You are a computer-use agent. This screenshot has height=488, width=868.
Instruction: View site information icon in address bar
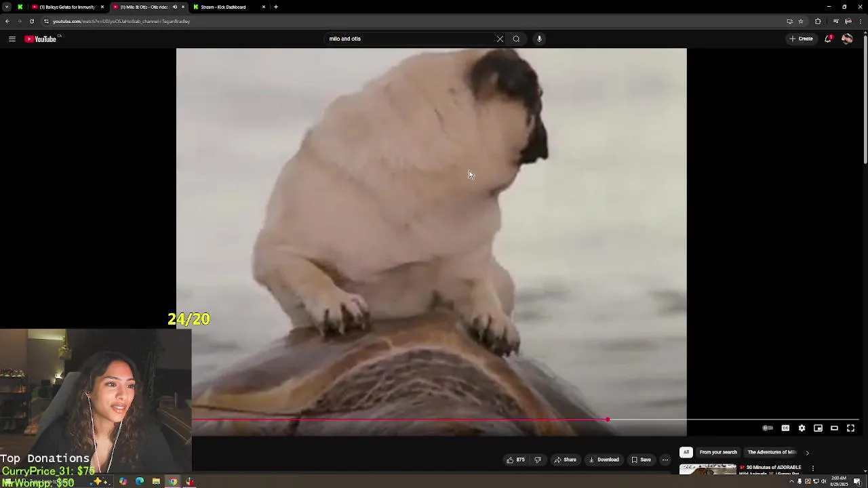(x=46, y=21)
